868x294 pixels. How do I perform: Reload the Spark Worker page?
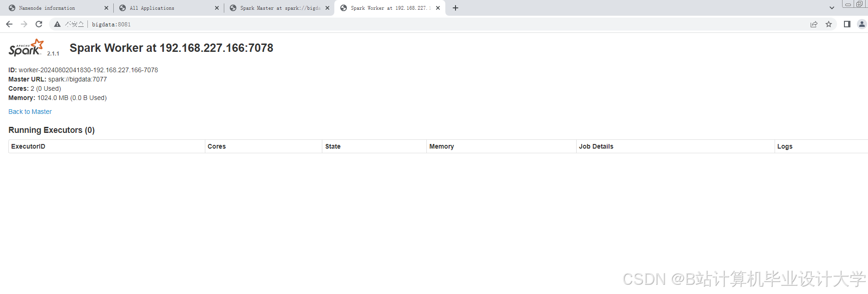tap(39, 24)
